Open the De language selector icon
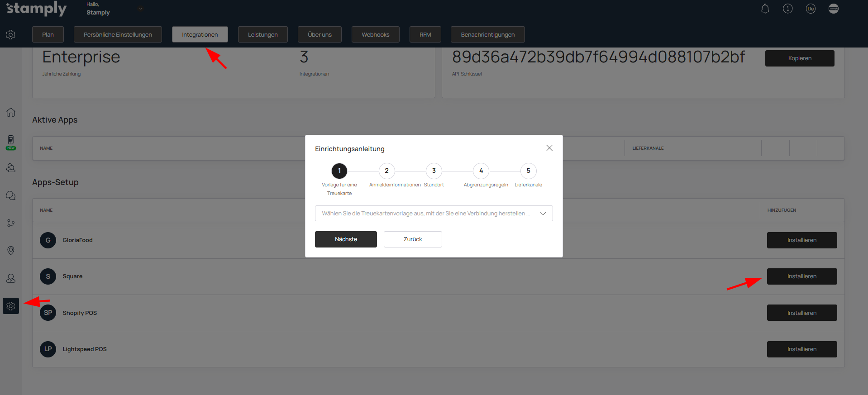 (810, 9)
